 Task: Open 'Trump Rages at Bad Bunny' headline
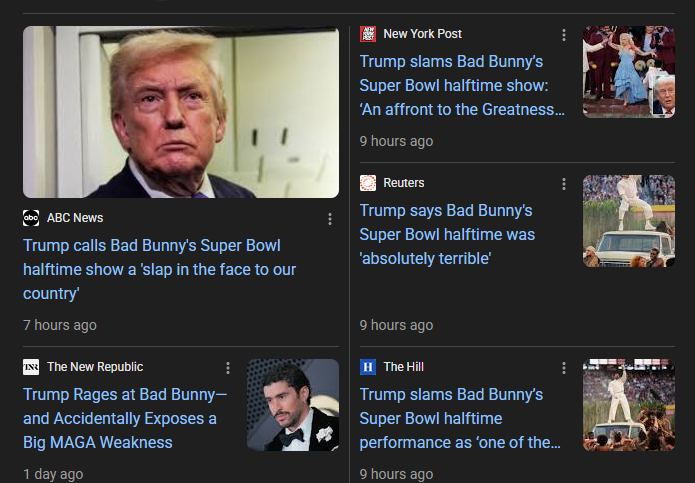click(x=125, y=418)
